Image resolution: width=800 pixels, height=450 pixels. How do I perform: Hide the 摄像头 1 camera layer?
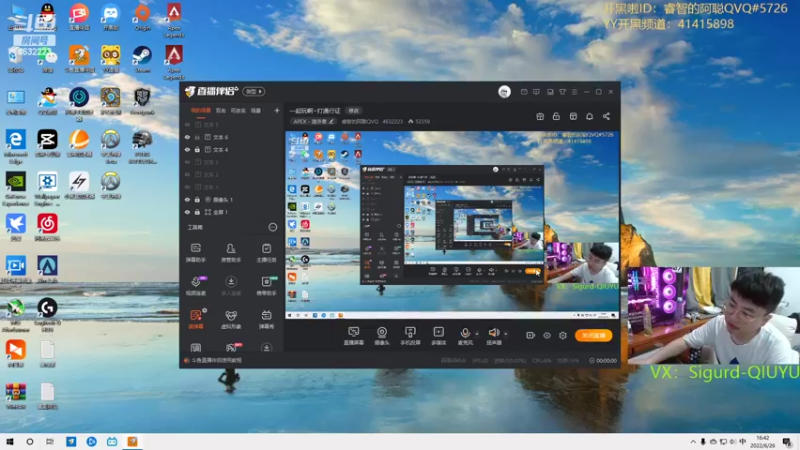[x=187, y=199]
